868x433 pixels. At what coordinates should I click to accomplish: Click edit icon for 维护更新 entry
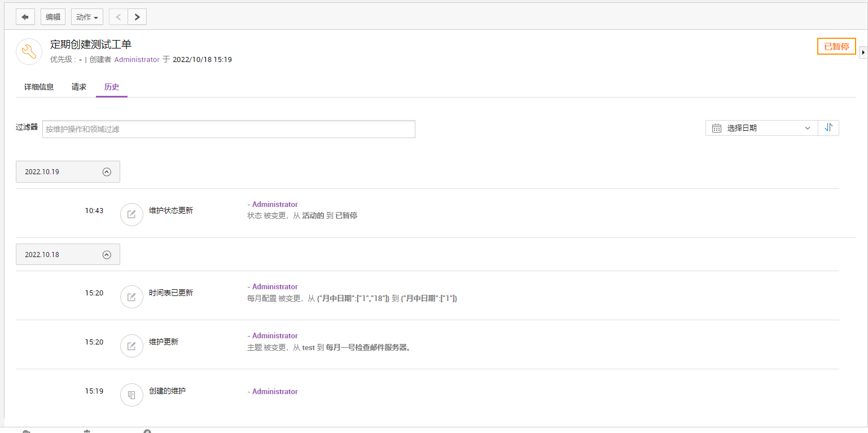click(x=131, y=346)
